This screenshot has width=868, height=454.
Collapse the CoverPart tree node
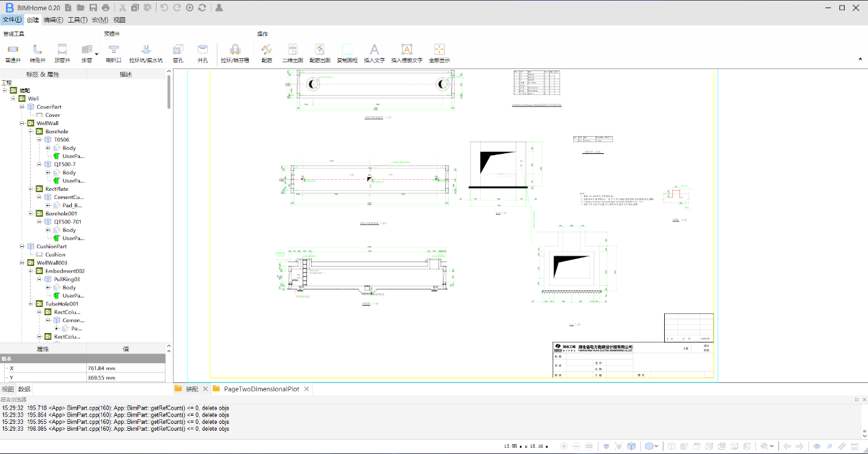point(22,107)
